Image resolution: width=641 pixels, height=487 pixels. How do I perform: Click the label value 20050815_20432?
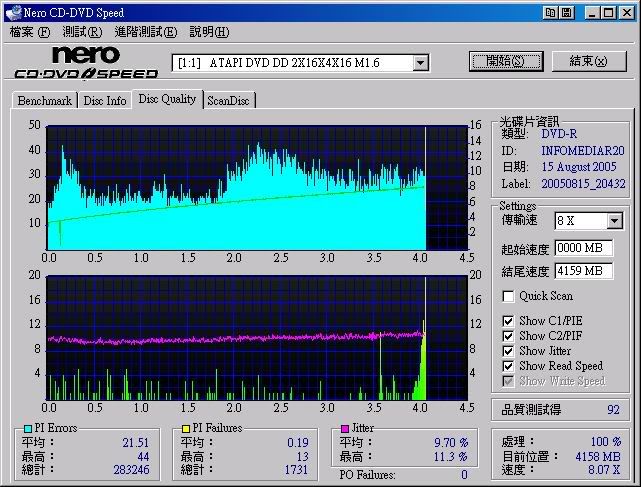[583, 184]
